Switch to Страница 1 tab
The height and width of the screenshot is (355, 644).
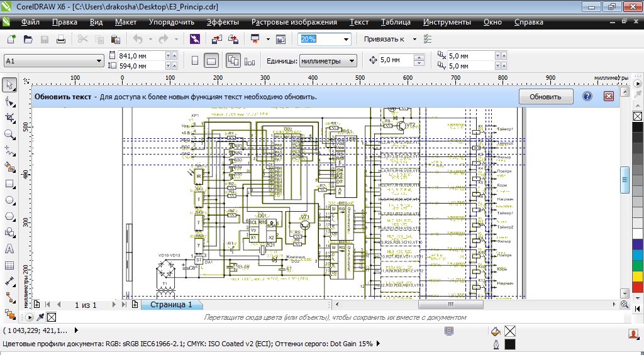[x=171, y=305]
